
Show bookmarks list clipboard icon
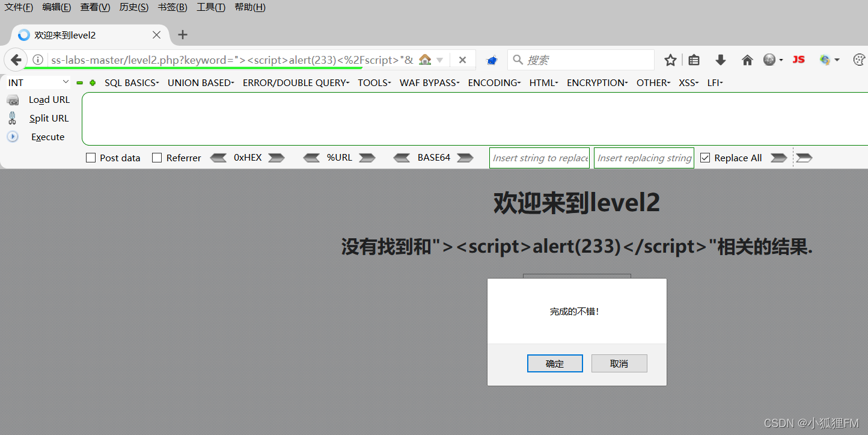pos(694,60)
